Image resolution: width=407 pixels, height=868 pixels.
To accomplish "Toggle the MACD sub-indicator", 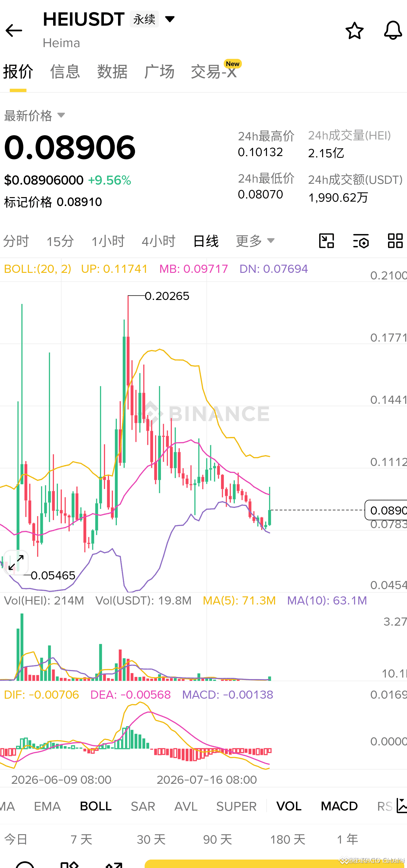I will tap(339, 806).
